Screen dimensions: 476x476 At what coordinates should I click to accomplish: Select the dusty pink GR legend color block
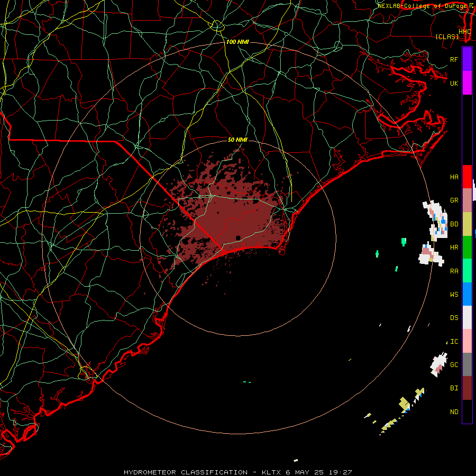pyautogui.click(x=467, y=200)
